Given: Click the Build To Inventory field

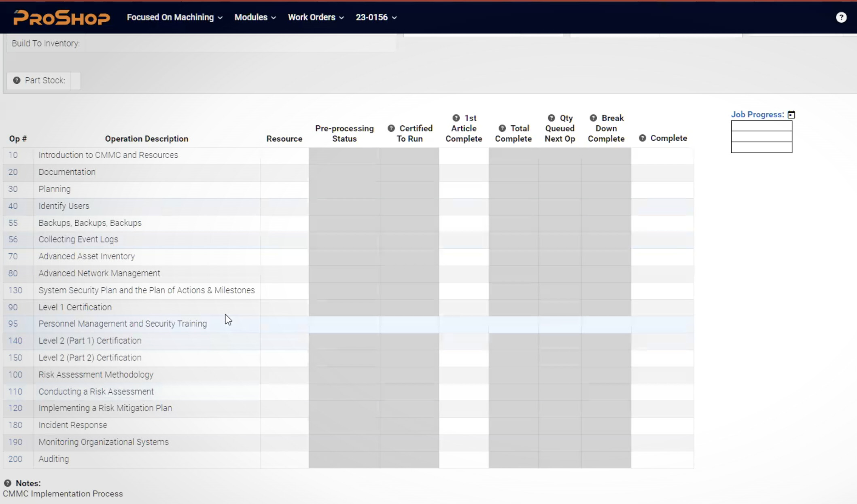Looking at the screenshot, I should pos(240,43).
